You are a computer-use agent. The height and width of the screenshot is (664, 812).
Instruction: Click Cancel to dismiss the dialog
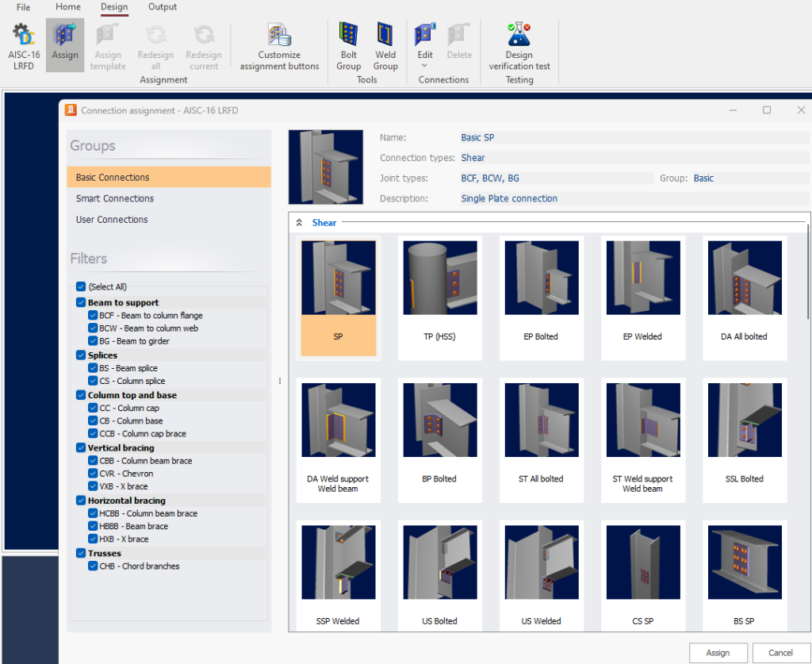click(x=780, y=653)
